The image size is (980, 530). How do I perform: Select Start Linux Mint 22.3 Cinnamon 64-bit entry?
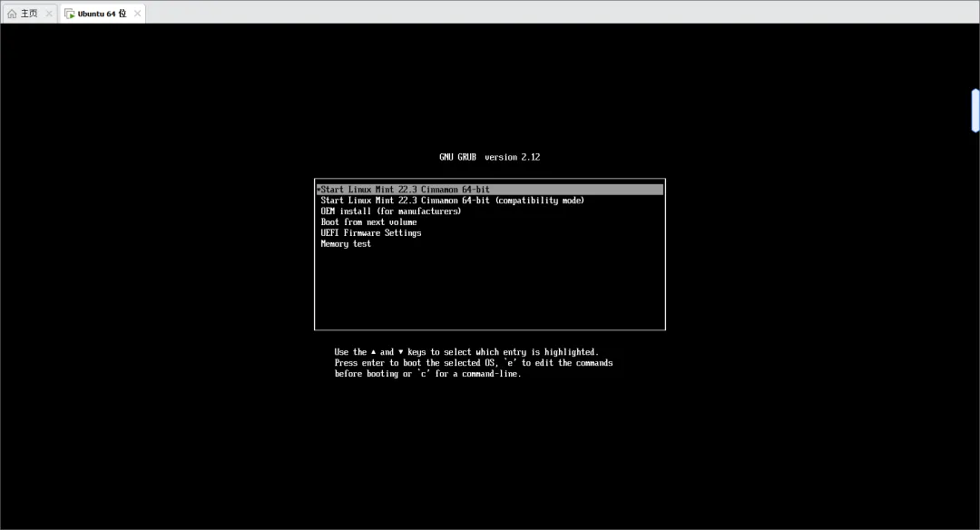pos(490,190)
